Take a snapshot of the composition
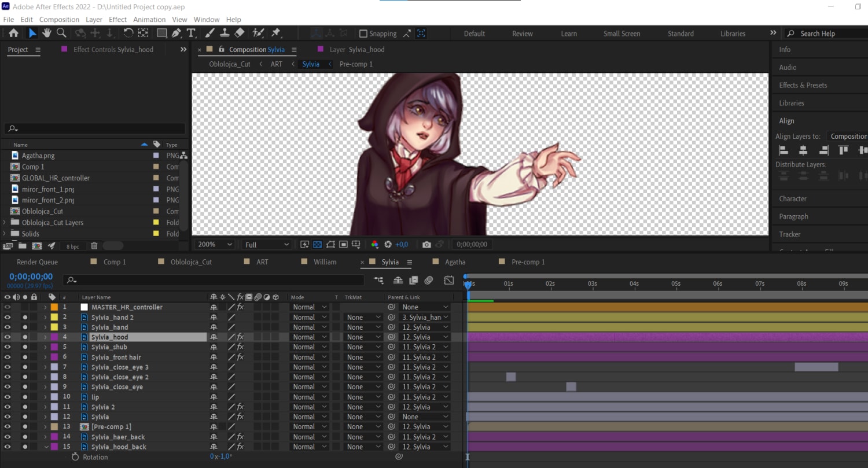Image resolution: width=868 pixels, height=468 pixels. click(426, 245)
